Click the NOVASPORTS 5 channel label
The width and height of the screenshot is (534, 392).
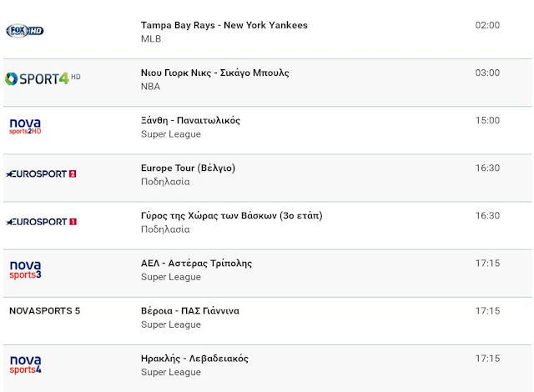click(x=44, y=311)
